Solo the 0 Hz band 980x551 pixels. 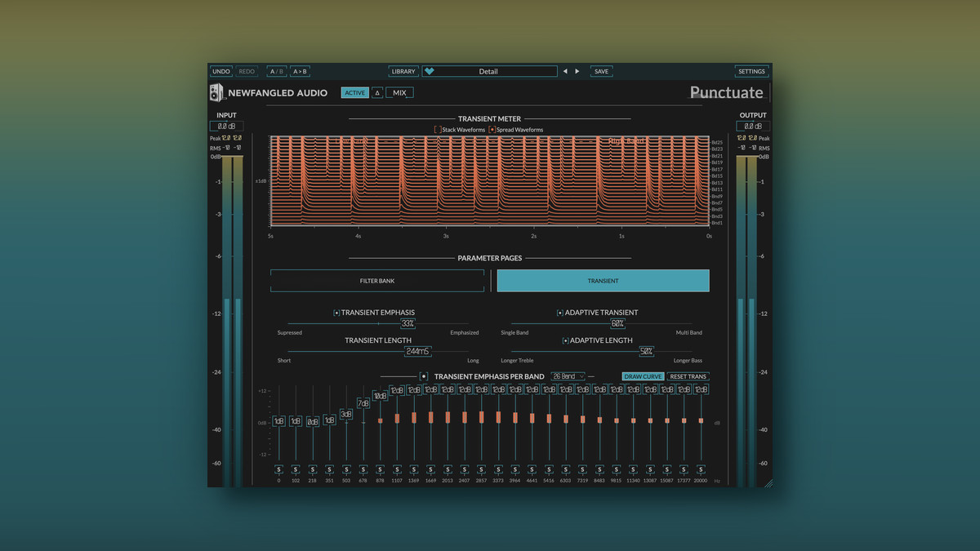[278, 469]
